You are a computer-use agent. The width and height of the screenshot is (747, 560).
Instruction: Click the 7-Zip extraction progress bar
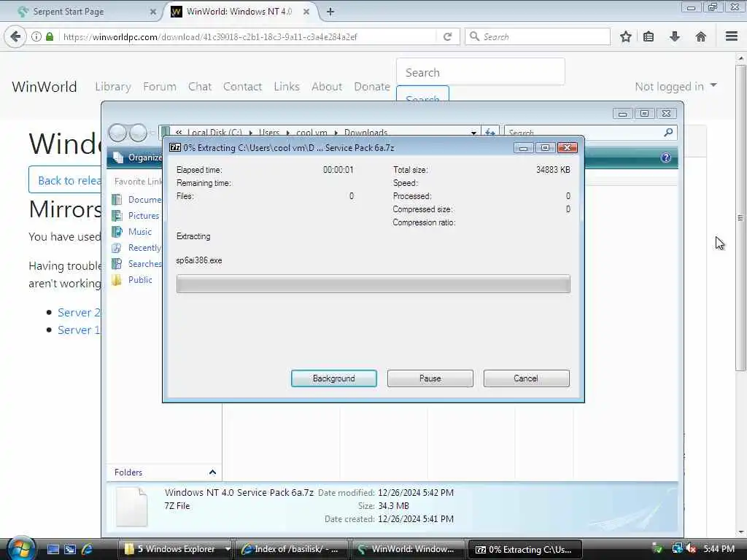[x=373, y=284]
